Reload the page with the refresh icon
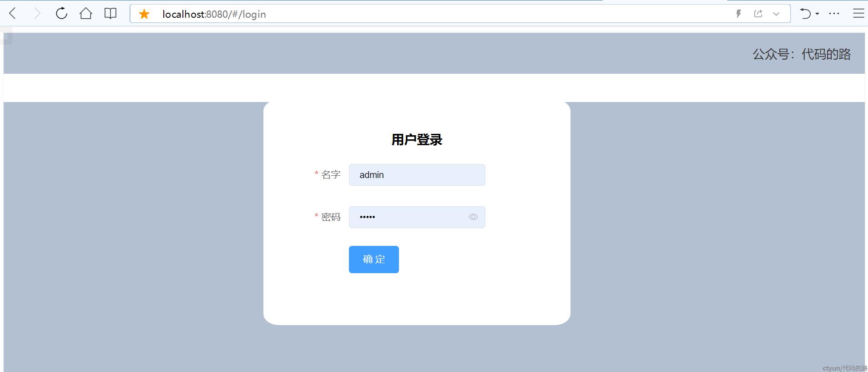Image resolution: width=868 pixels, height=372 pixels. pyautogui.click(x=61, y=14)
